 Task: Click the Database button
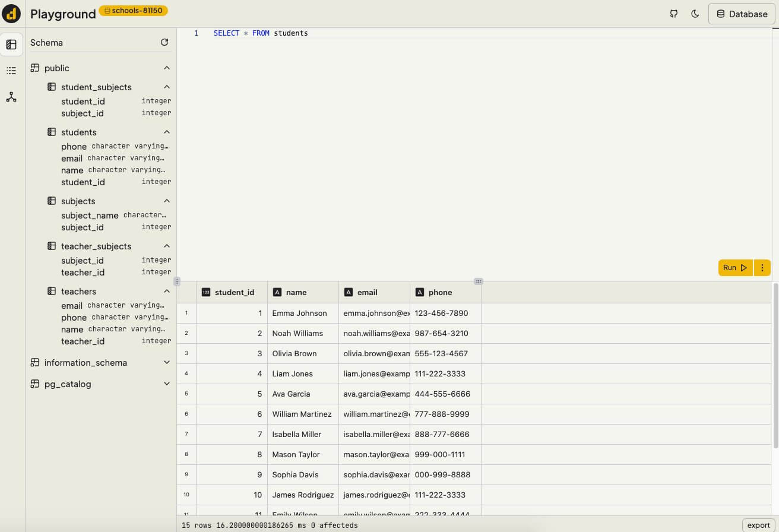742,14
